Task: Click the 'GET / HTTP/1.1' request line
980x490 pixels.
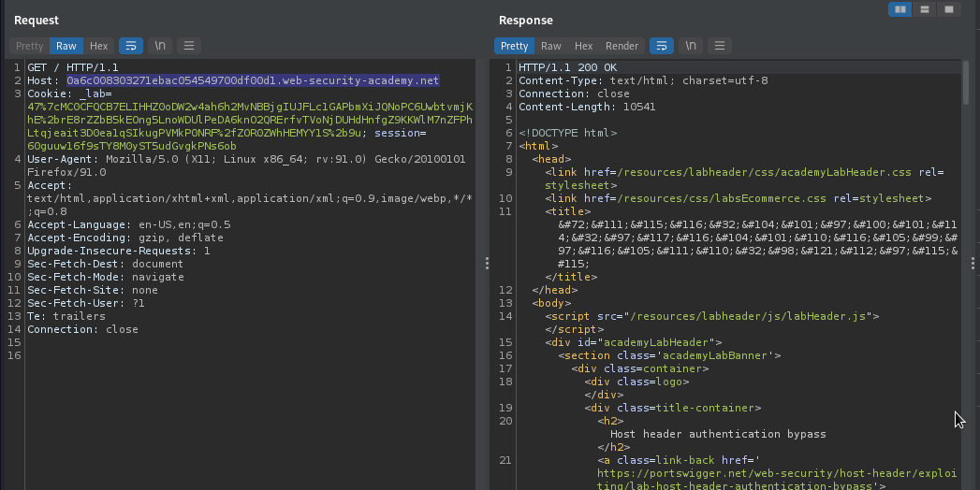Action: point(72,67)
